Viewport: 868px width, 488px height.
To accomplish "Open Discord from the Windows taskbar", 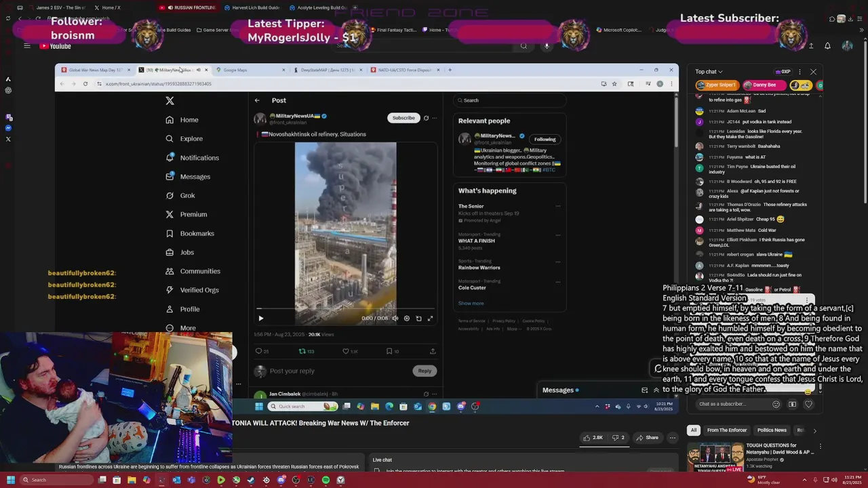I will point(281,481).
